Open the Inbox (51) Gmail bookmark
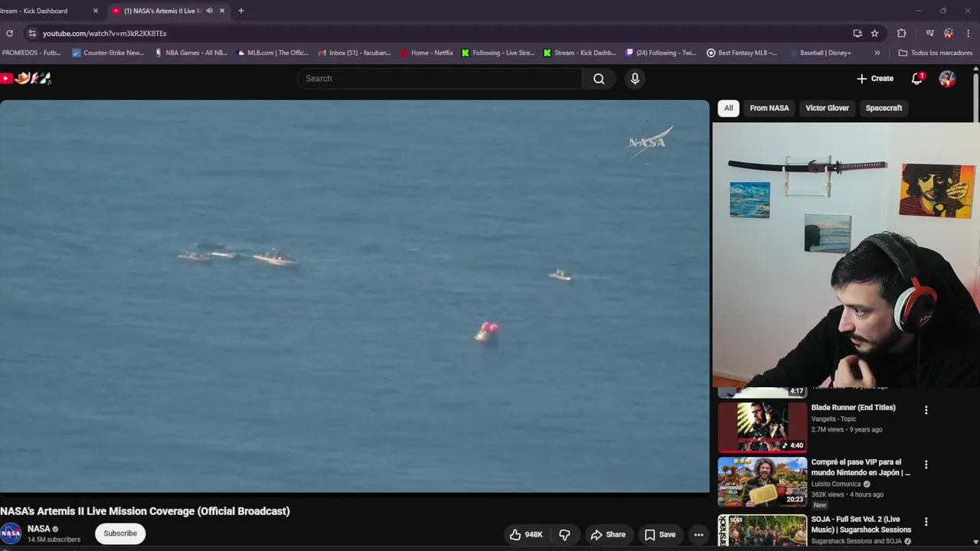The width and height of the screenshot is (980, 551). pos(354,53)
